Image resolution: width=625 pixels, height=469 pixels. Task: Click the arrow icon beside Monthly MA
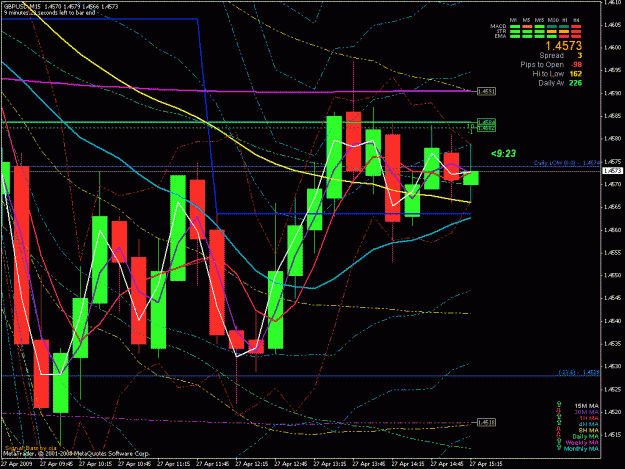(559, 447)
